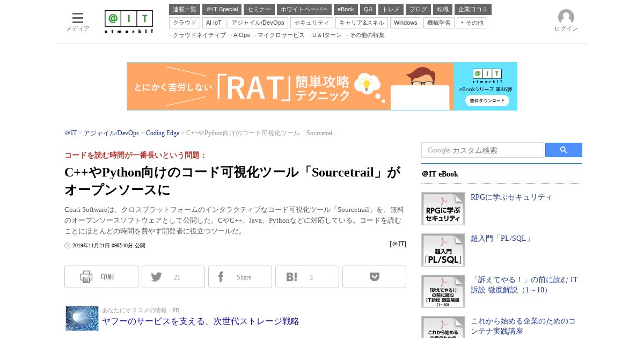
Task: Open ヤフーのサービスを支える、次世代ストレージ戦略 link
Action: pos(201,321)
